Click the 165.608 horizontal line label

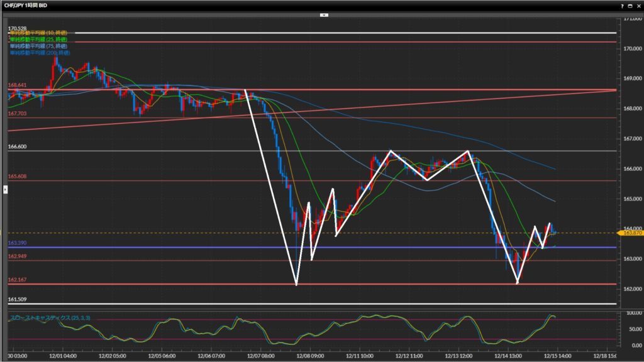pyautogui.click(x=17, y=177)
